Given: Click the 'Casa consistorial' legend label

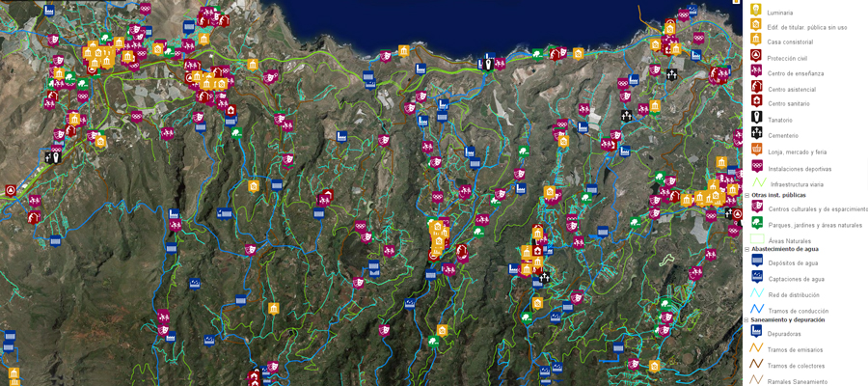Looking at the screenshot, I should pos(790,42).
